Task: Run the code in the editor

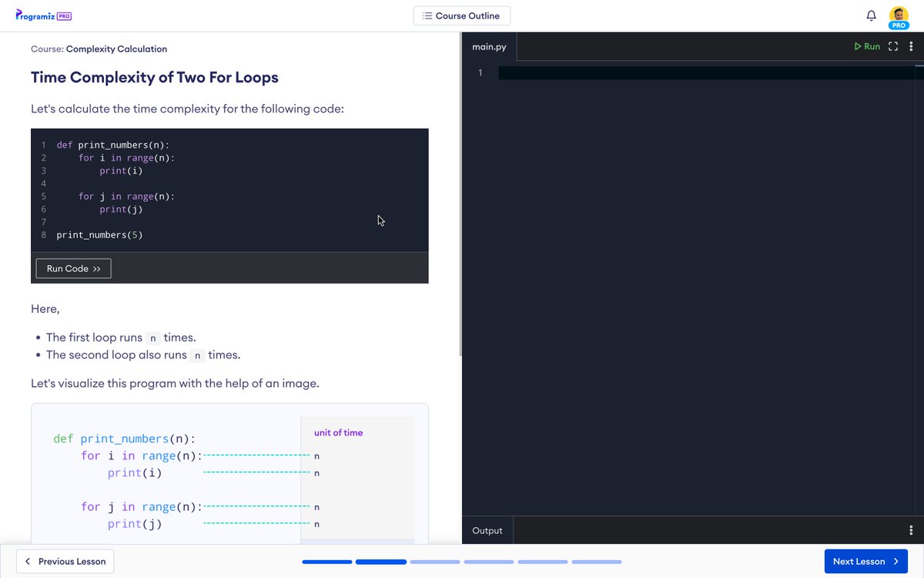Action: 867,46
